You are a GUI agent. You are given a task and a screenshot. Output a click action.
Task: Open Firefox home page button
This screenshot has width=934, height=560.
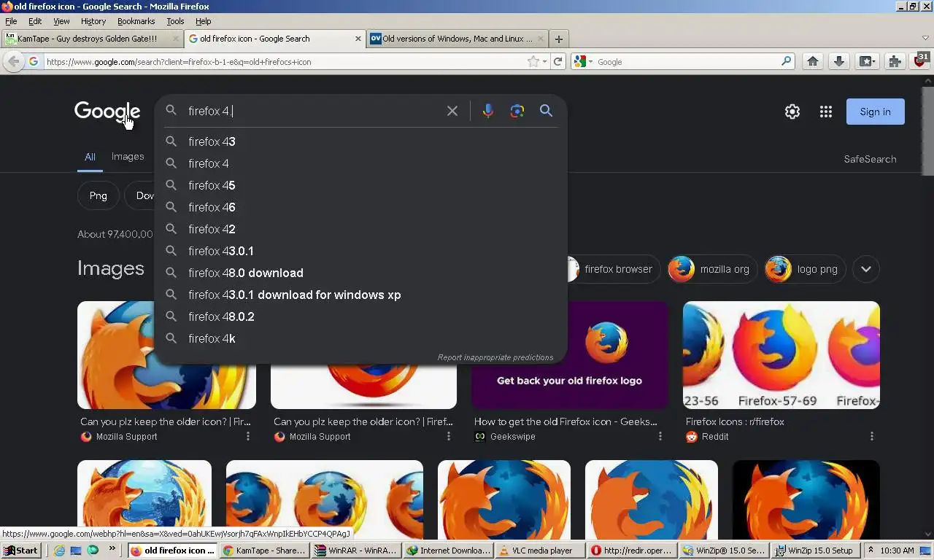click(813, 62)
